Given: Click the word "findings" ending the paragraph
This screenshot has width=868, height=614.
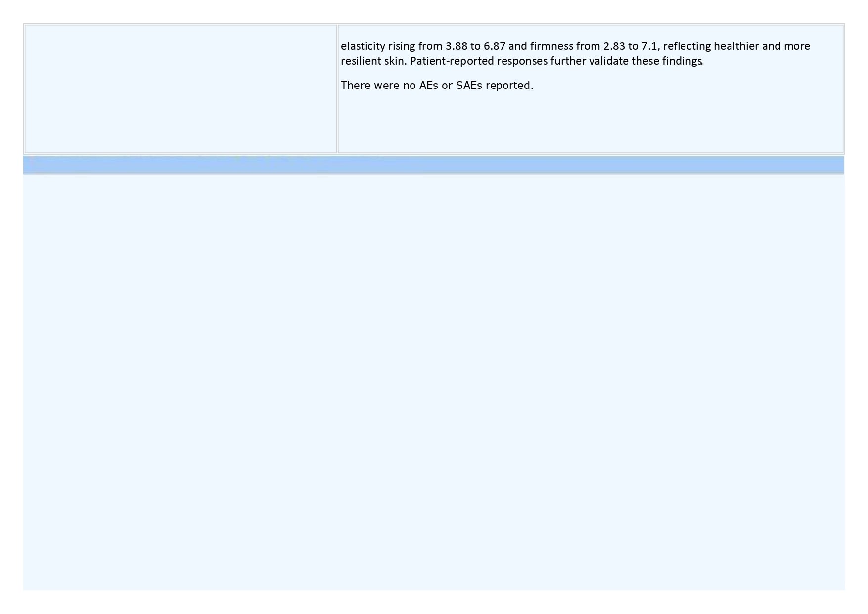Looking at the screenshot, I should 682,61.
